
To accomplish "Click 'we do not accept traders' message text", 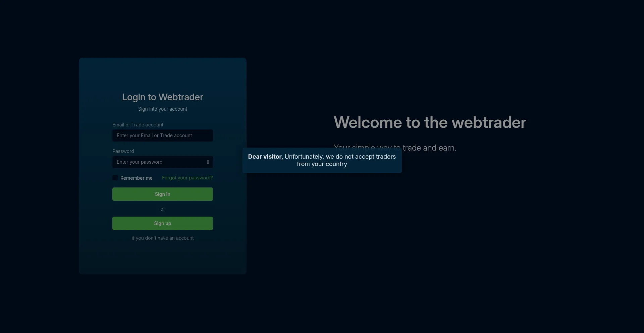I will click(x=361, y=157).
